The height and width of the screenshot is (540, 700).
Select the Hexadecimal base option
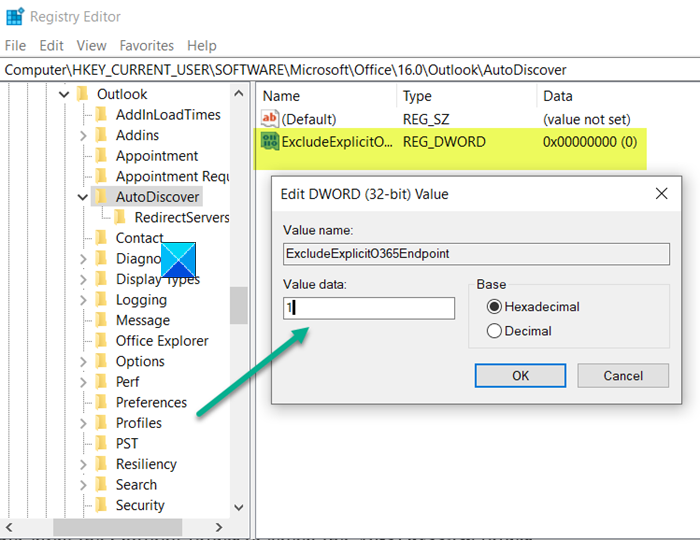click(x=494, y=307)
